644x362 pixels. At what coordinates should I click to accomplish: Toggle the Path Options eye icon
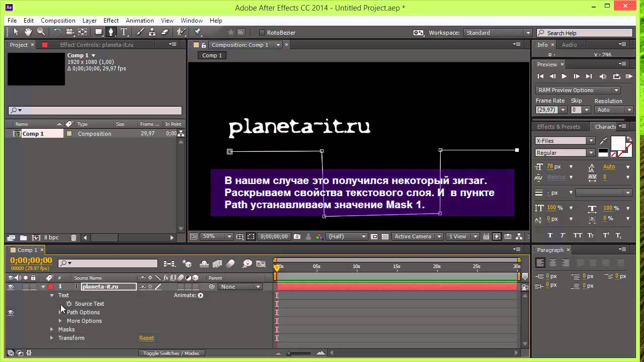[x=11, y=312]
